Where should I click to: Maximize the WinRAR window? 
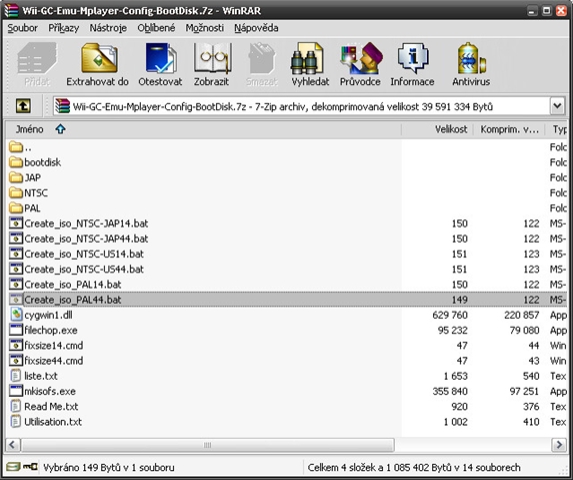[x=547, y=10]
